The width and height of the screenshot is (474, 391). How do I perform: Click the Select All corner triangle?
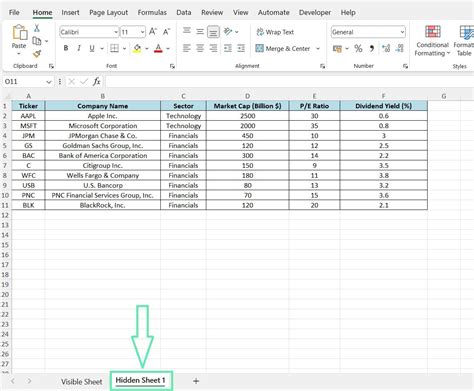tap(6, 96)
